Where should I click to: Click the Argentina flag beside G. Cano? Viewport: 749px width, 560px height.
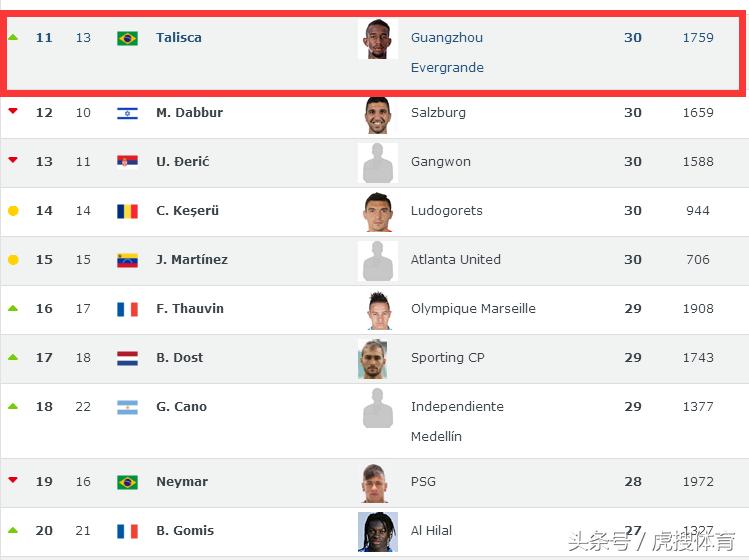[x=127, y=407]
